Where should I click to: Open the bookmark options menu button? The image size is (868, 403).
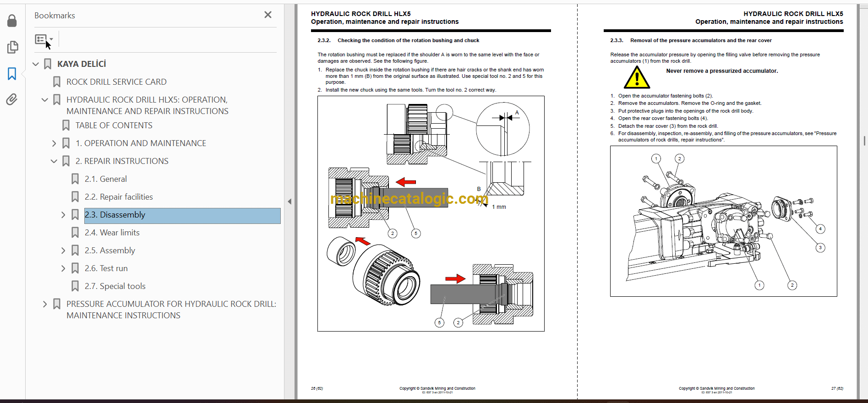point(44,39)
